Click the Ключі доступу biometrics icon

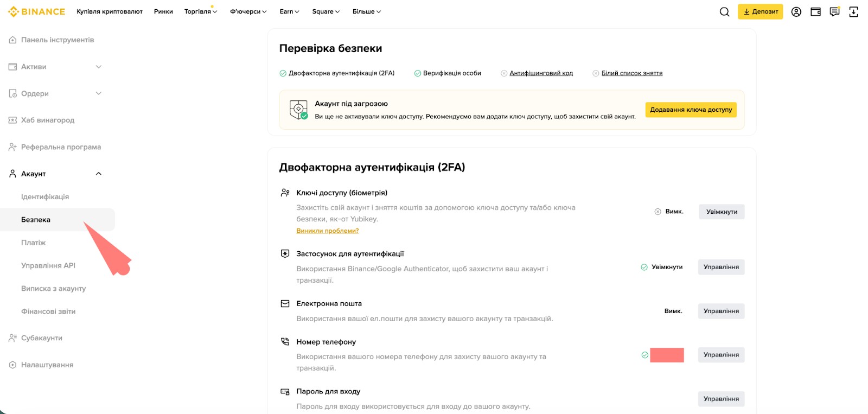pos(285,193)
